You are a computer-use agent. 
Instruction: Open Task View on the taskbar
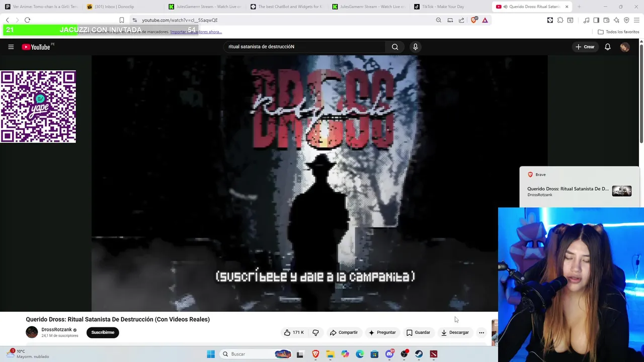click(300, 354)
